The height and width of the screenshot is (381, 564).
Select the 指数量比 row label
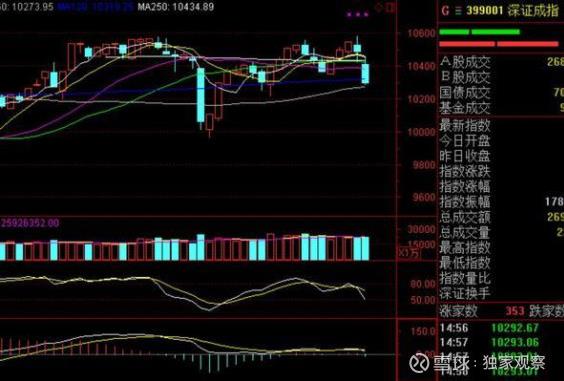click(465, 278)
